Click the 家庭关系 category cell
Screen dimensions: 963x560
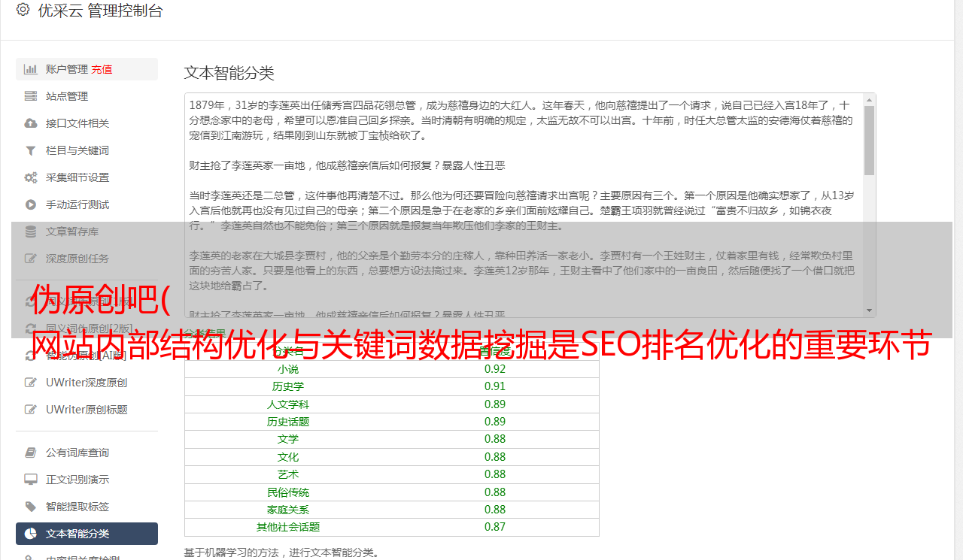click(x=288, y=510)
